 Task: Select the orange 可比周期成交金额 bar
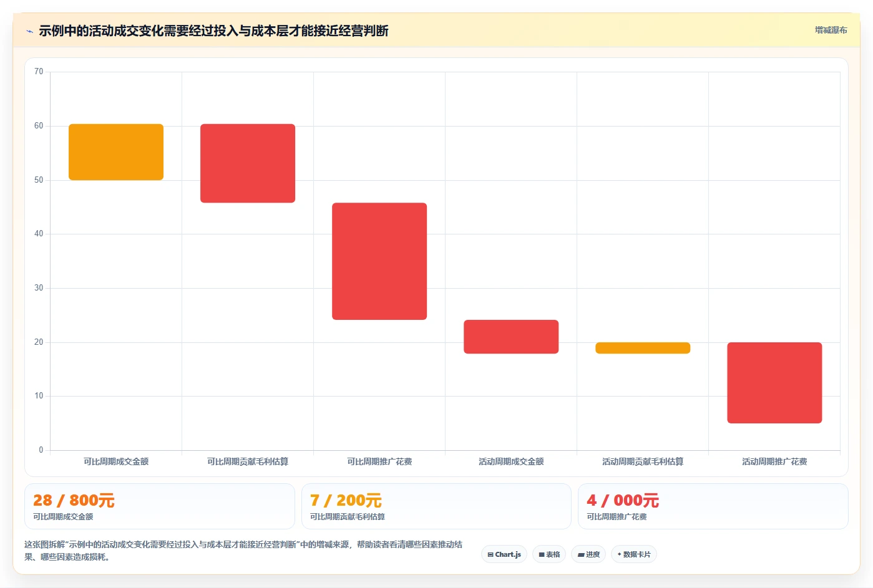click(116, 152)
